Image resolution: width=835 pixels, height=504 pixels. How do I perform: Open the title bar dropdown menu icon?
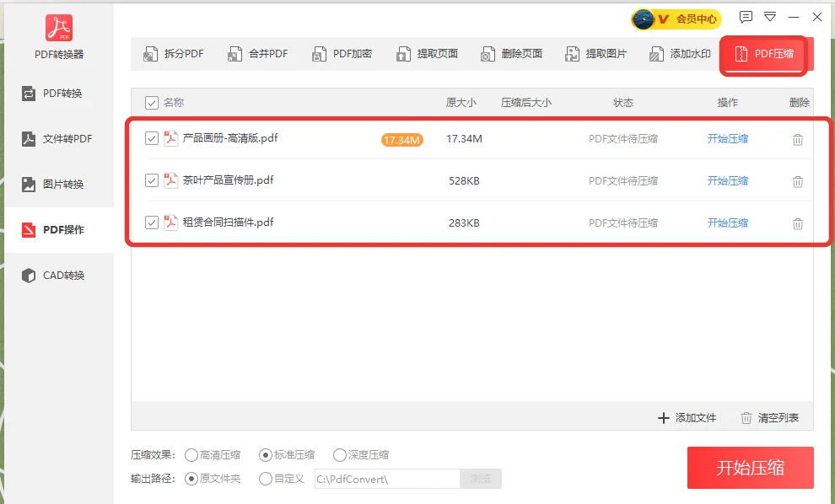(769, 17)
